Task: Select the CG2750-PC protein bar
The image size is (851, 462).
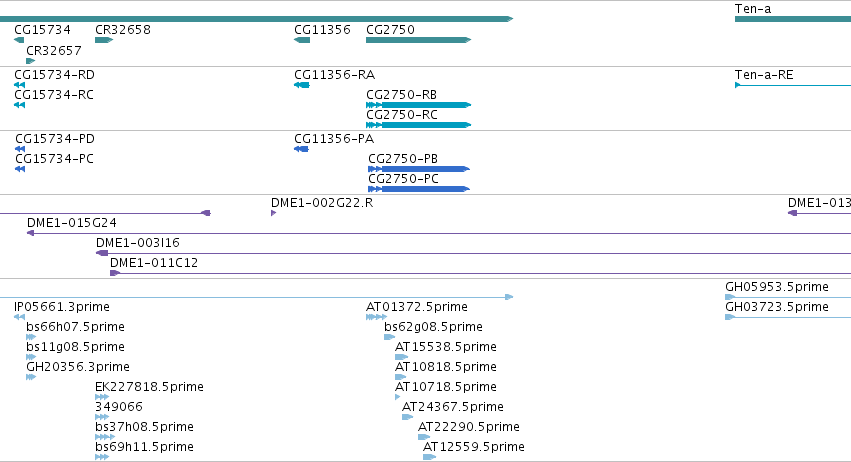Action: (419, 189)
